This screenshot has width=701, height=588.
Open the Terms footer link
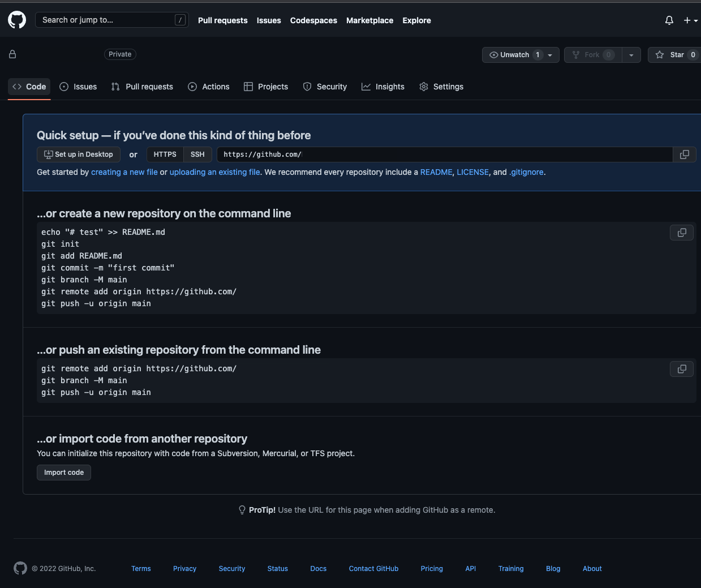tap(141, 569)
